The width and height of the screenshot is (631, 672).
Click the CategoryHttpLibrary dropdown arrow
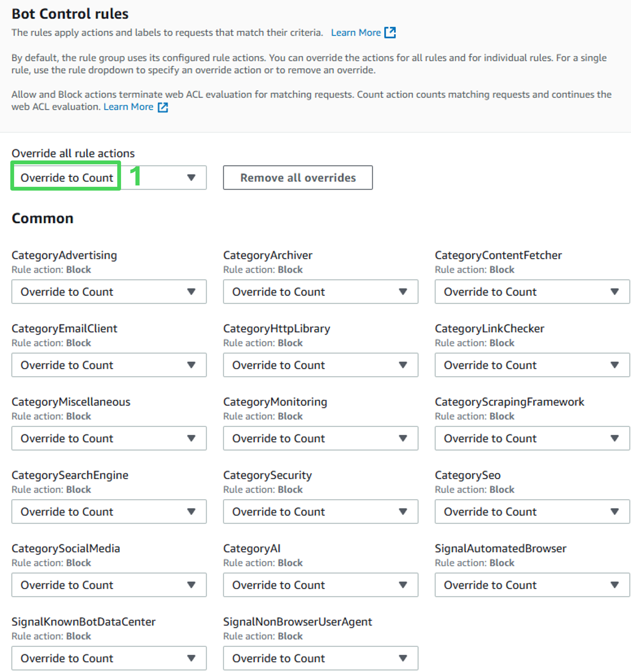tap(403, 365)
